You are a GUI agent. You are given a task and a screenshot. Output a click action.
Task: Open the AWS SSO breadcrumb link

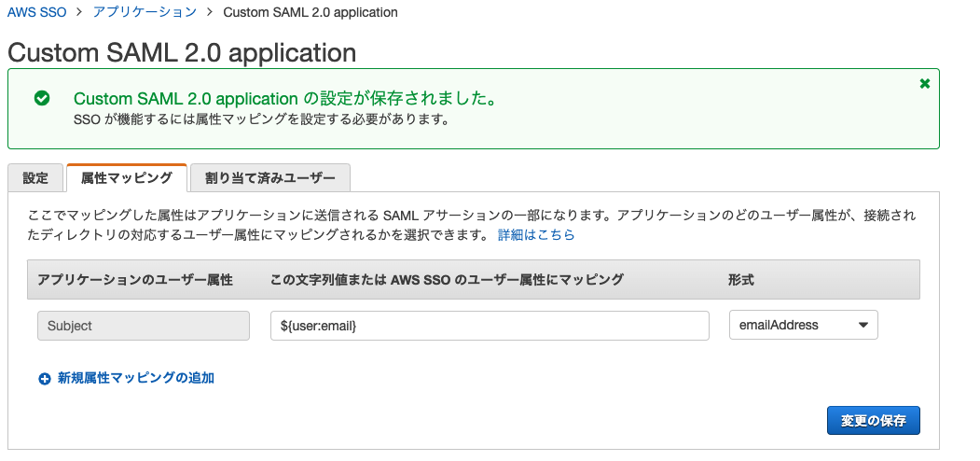(x=37, y=12)
